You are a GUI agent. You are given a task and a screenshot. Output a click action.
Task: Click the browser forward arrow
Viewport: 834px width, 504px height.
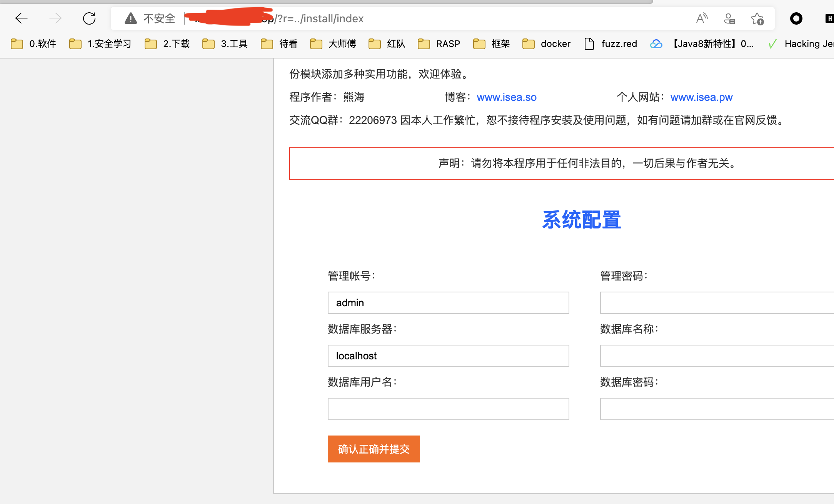click(55, 18)
